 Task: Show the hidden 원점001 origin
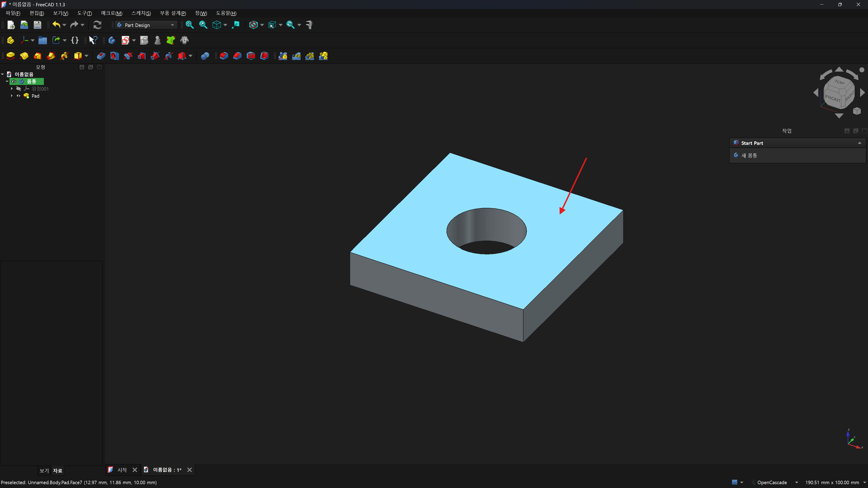coord(19,89)
